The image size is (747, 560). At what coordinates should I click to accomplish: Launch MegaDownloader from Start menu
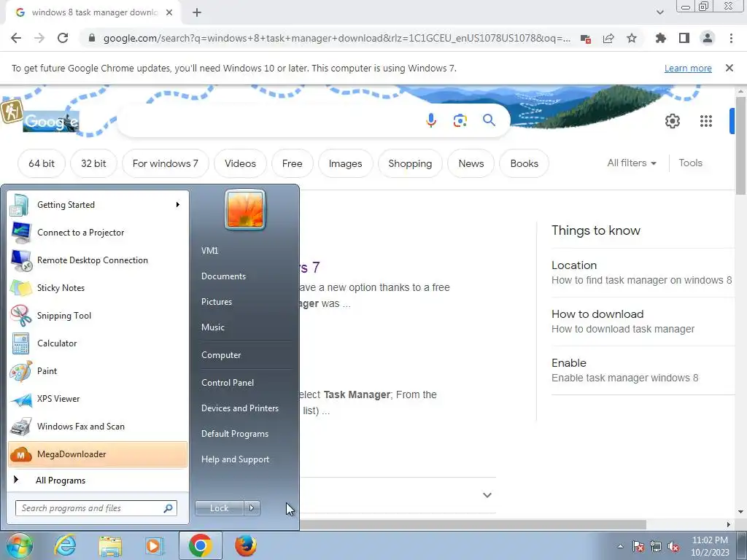pyautogui.click(x=98, y=454)
